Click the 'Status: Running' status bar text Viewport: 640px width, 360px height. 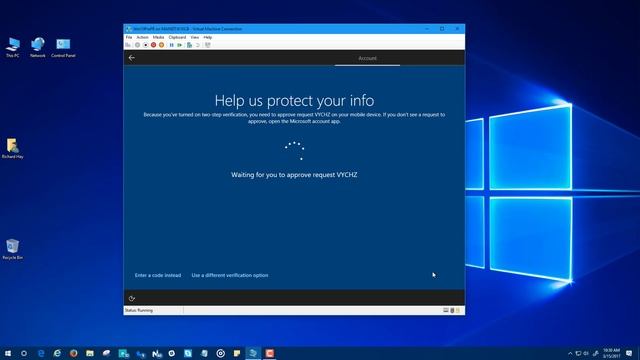pyautogui.click(x=139, y=310)
